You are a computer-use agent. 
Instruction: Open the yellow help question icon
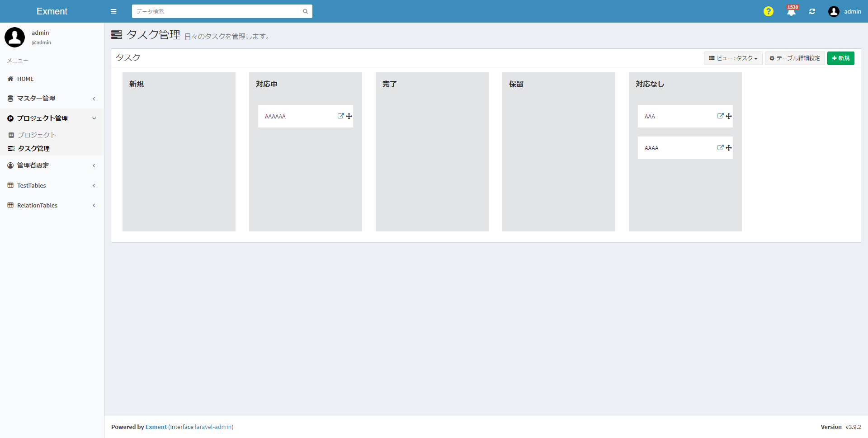point(769,11)
